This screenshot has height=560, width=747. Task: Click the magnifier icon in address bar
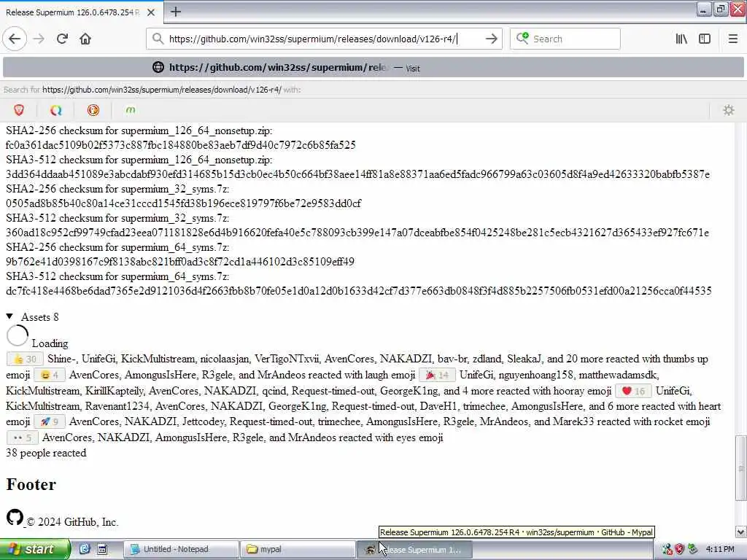(158, 39)
